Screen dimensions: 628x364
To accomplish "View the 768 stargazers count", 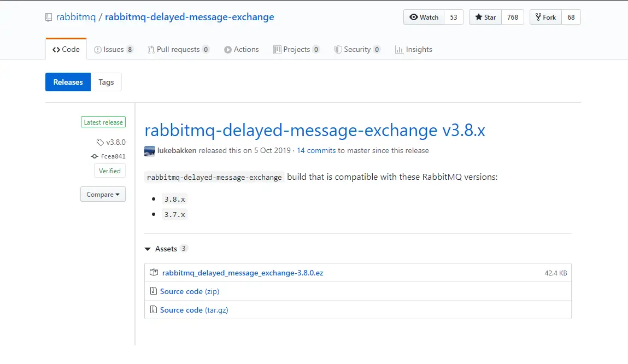I will point(513,17).
